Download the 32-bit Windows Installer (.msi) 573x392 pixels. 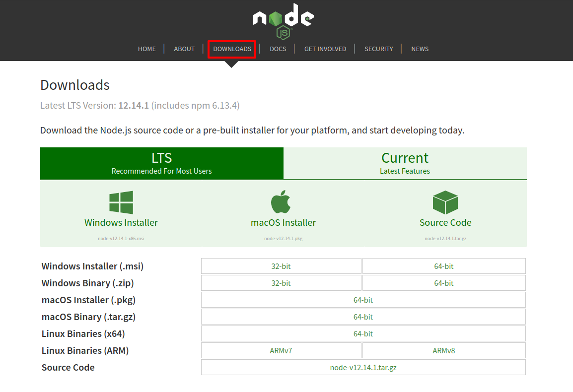click(281, 266)
